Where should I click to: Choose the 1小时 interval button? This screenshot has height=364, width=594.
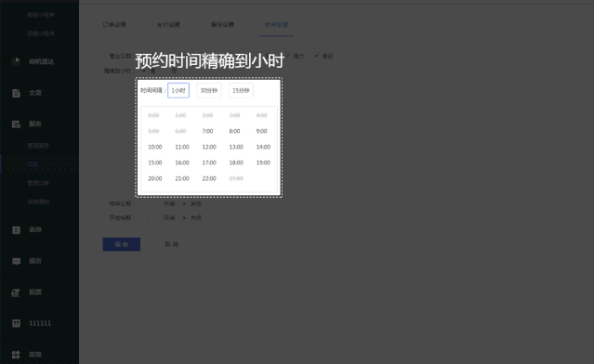point(178,90)
